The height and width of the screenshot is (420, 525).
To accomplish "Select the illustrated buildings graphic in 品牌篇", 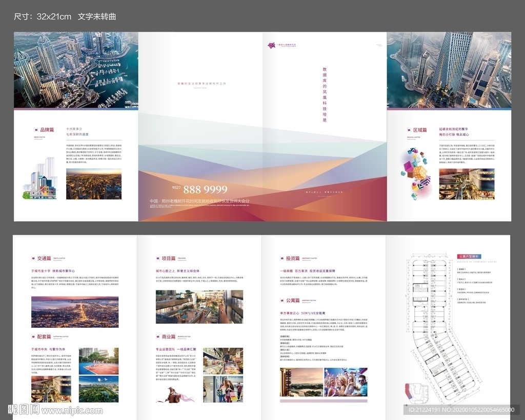I will [x=40, y=179].
